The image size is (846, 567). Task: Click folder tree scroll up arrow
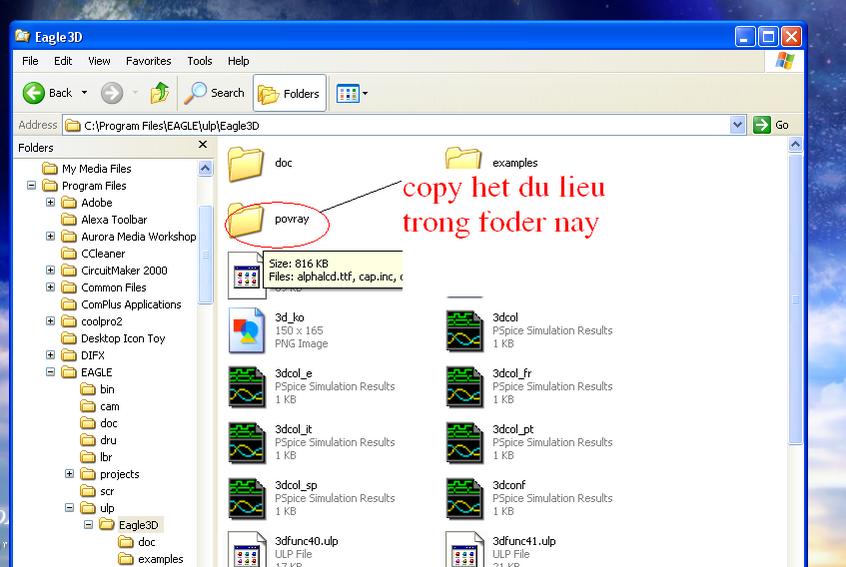205,168
